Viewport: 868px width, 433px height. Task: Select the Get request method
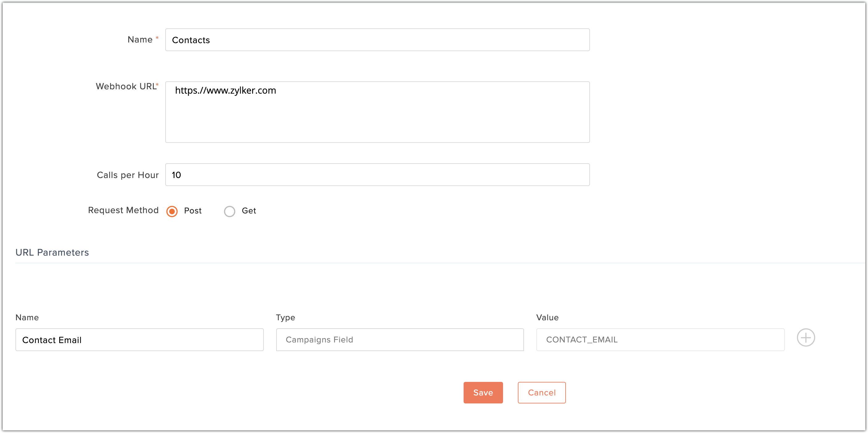(x=229, y=211)
